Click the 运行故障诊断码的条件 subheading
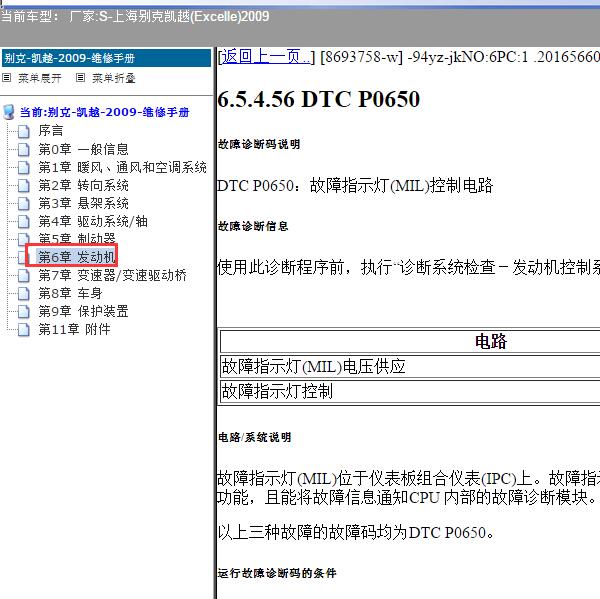Image resolution: width=600 pixels, height=599 pixels. click(277, 573)
